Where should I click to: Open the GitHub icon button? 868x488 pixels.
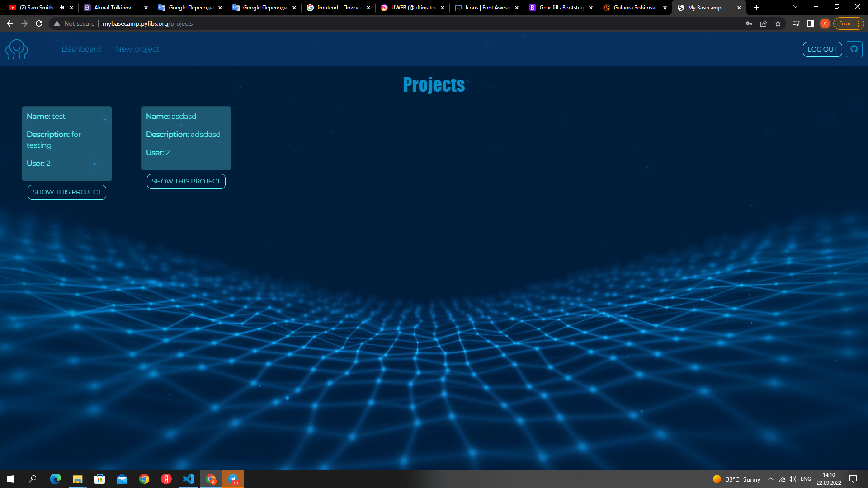854,49
